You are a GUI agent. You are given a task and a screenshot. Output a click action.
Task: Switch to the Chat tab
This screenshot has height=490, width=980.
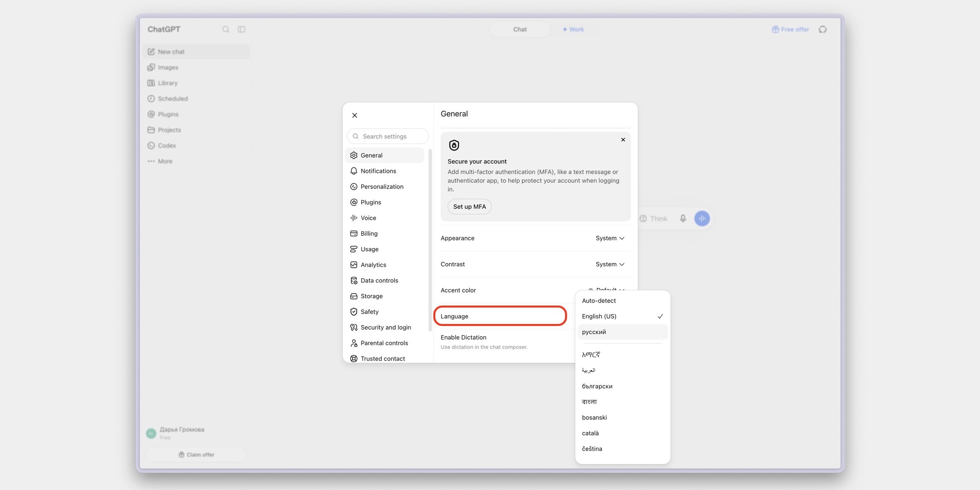pyautogui.click(x=520, y=29)
